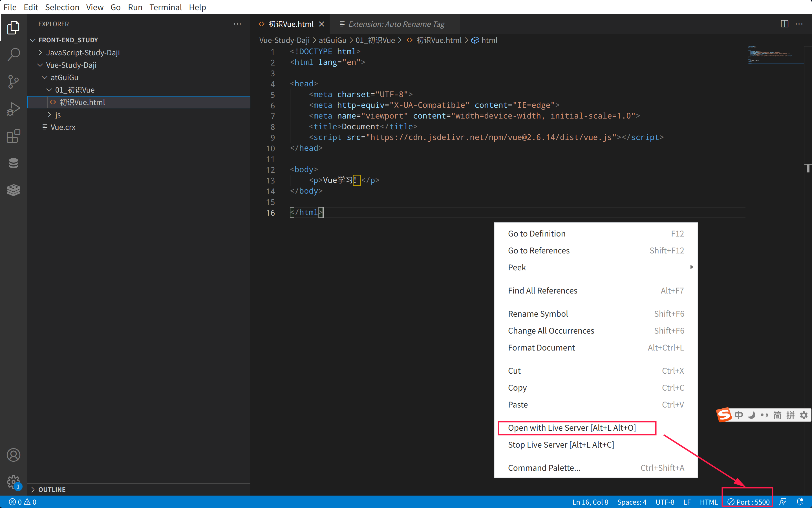812x508 pixels.
Task: Open the Help menu
Action: tap(197, 7)
